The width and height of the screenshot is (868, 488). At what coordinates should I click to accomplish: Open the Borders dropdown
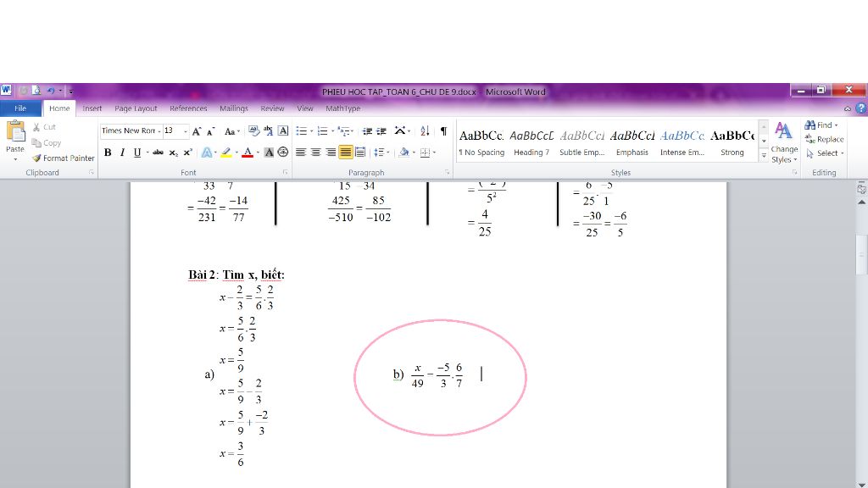tap(435, 152)
